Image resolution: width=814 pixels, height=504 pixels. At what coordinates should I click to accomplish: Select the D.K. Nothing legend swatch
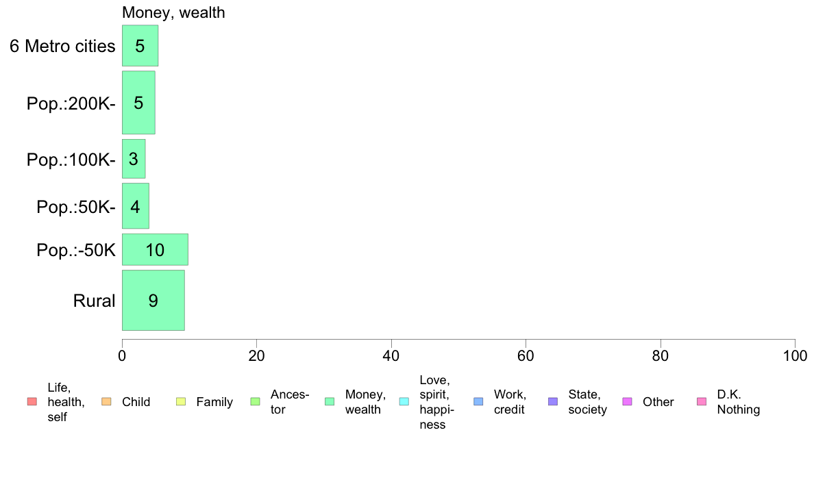[x=702, y=402]
